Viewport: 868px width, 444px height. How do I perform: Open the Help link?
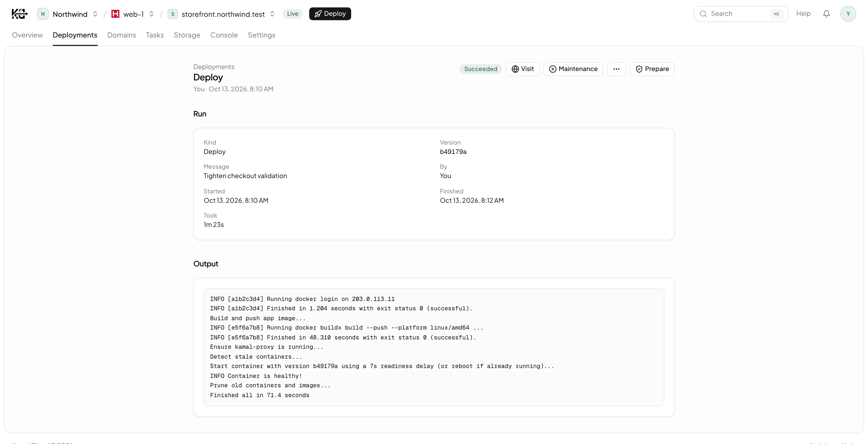point(803,14)
